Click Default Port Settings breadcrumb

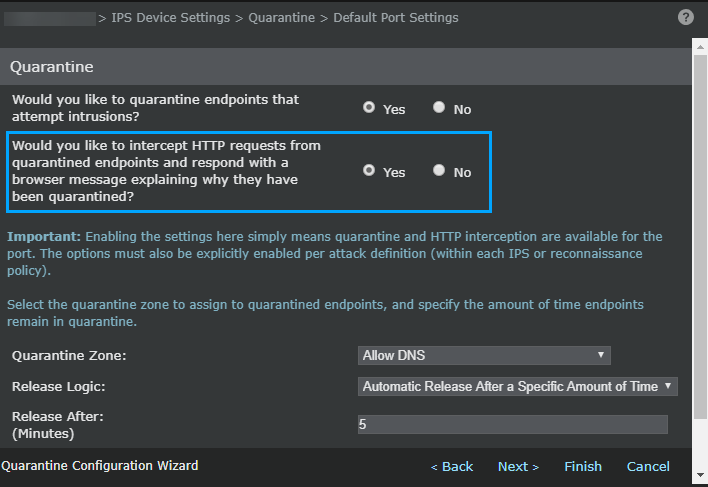pyautogui.click(x=396, y=18)
